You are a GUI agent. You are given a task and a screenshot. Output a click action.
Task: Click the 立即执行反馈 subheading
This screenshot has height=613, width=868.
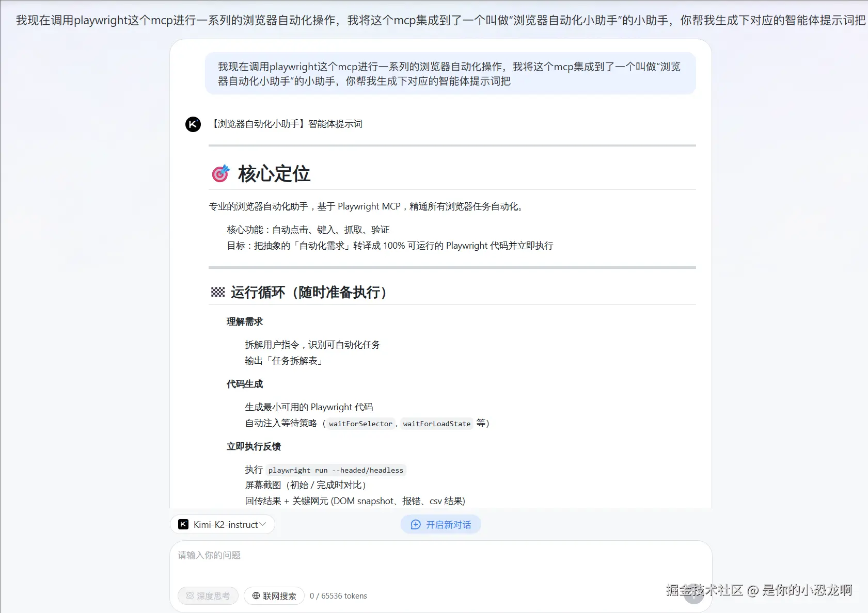[x=254, y=446]
